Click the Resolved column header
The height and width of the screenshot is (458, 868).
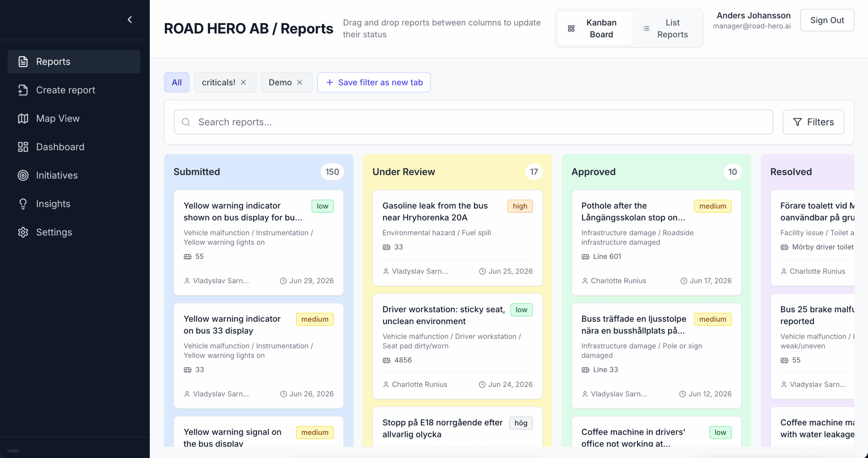791,172
